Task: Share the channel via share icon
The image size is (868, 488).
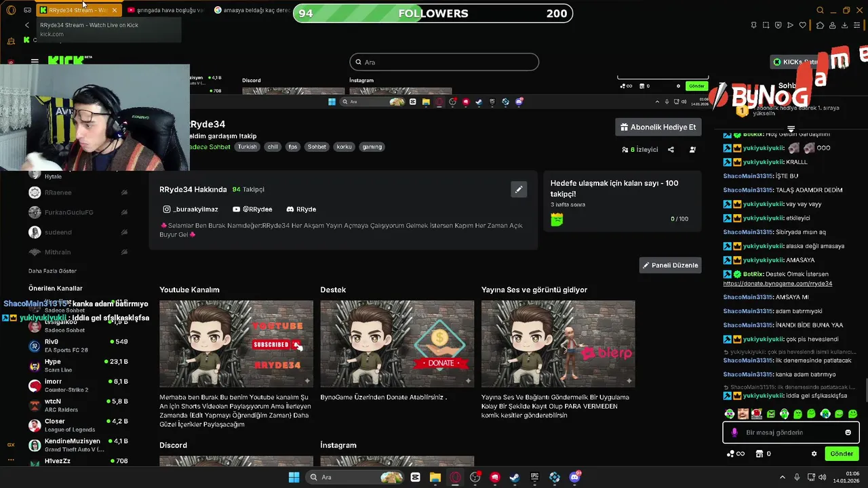Action: point(671,149)
